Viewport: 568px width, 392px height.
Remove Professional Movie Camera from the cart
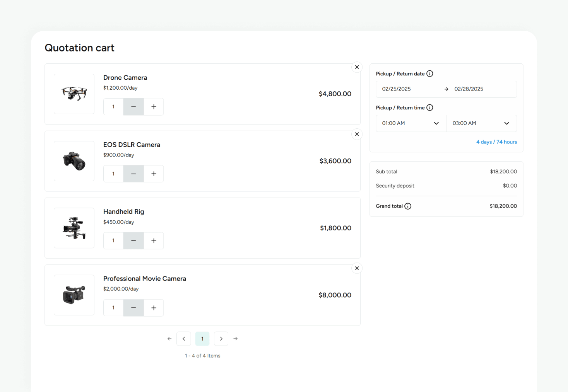click(357, 268)
